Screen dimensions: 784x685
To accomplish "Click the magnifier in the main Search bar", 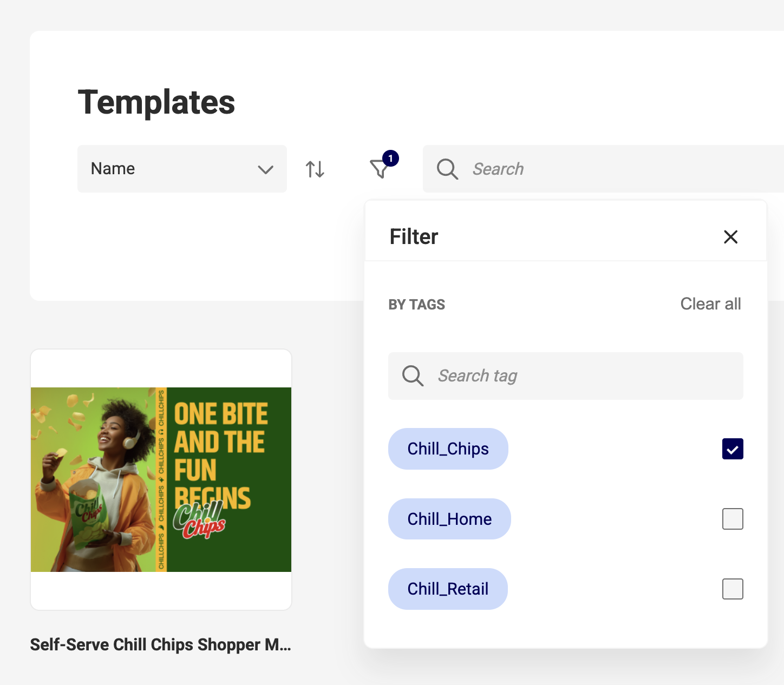I will tap(447, 169).
